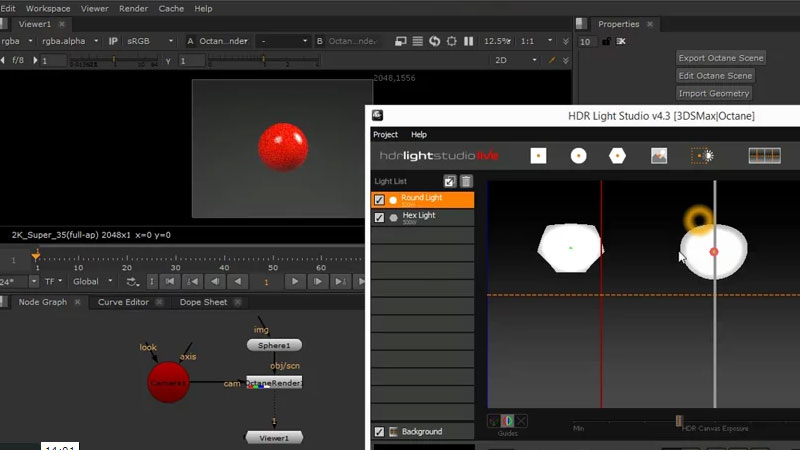800x450 pixels.
Task: Jump to next keyframe
Action: [340, 282]
